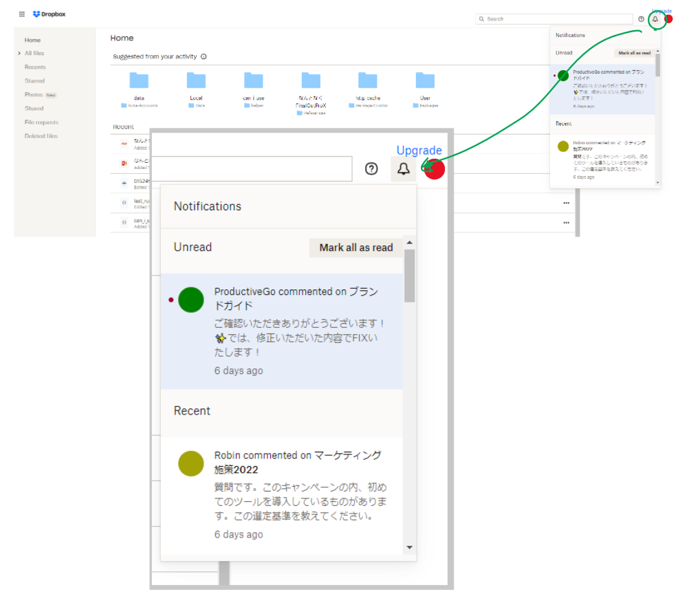Click the enlarged notification panel's scrollbar thumb
This screenshot has height=607, width=700.
(409, 275)
